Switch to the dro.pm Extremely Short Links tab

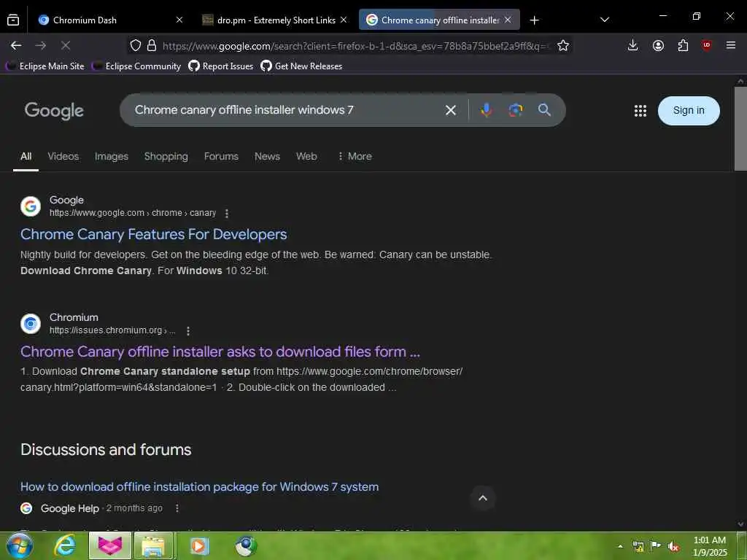(276, 20)
